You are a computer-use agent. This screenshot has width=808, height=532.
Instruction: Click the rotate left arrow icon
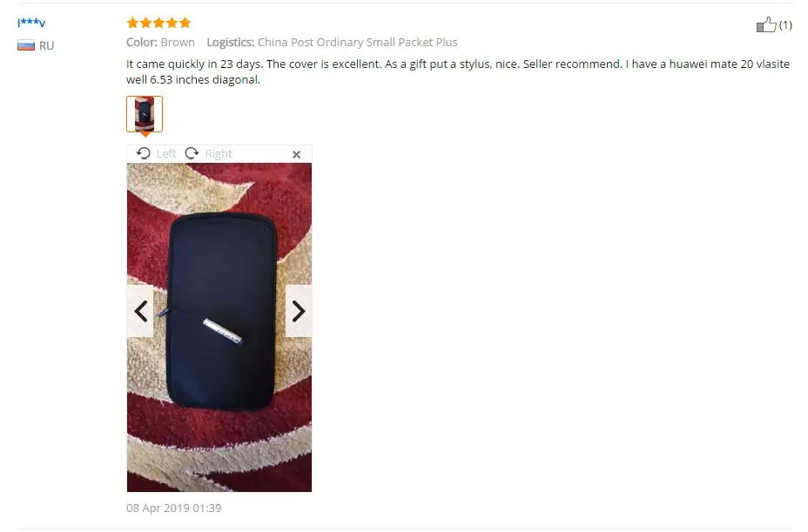click(144, 153)
